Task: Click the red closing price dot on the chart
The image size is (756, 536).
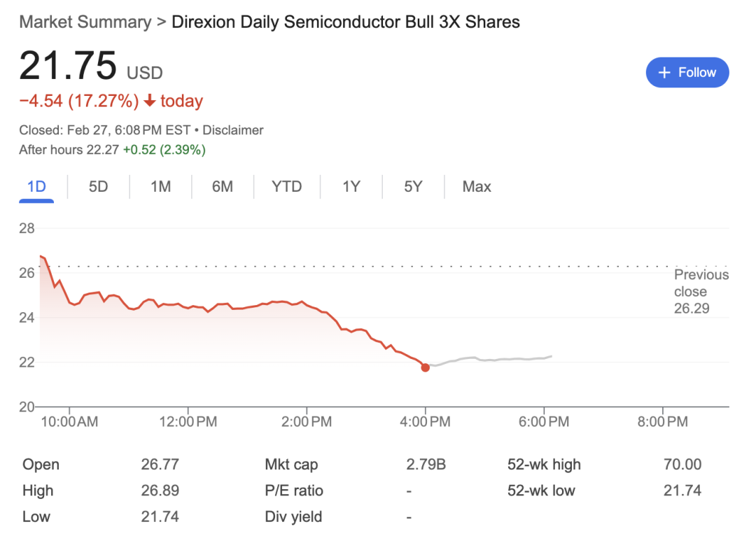Action: pos(426,368)
